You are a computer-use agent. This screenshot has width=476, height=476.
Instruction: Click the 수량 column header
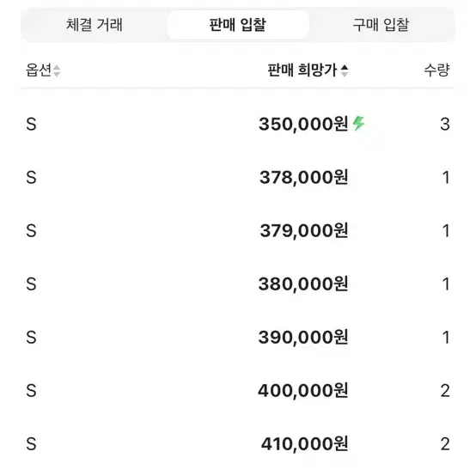436,70
